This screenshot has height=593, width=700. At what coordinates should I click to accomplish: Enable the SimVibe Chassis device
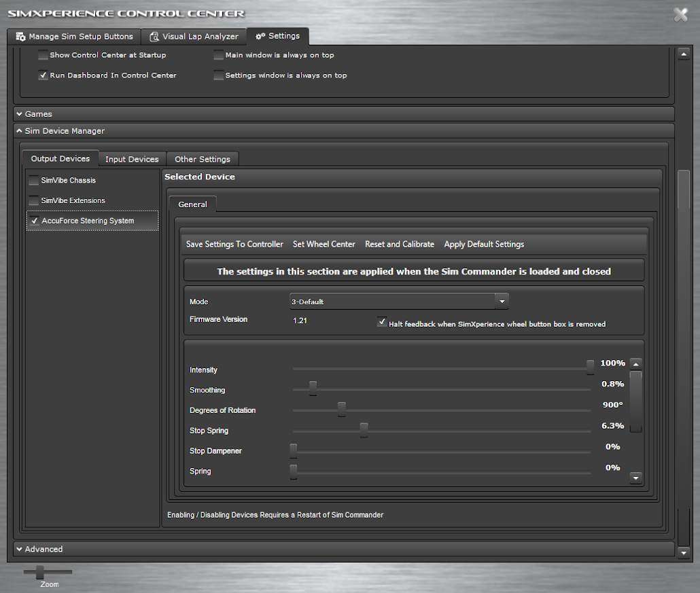(33, 180)
